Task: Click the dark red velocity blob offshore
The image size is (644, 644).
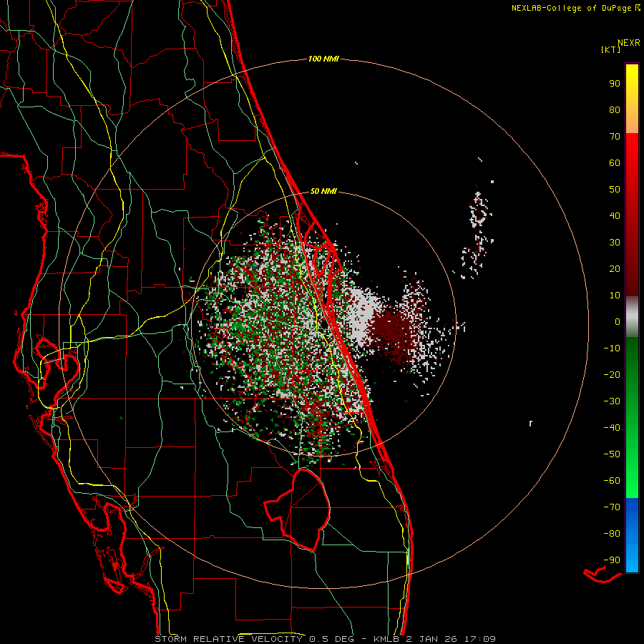Action: [x=392, y=332]
